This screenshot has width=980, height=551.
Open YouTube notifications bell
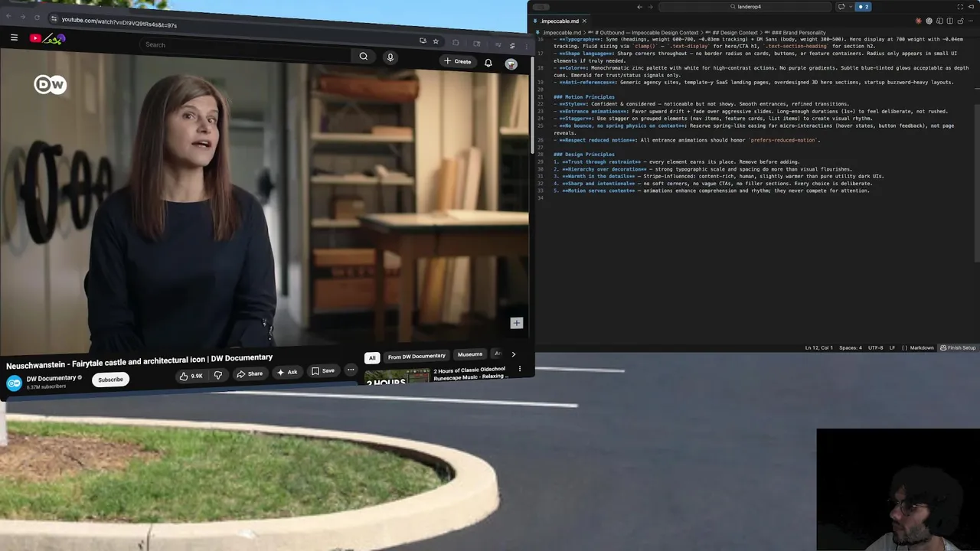pyautogui.click(x=488, y=63)
